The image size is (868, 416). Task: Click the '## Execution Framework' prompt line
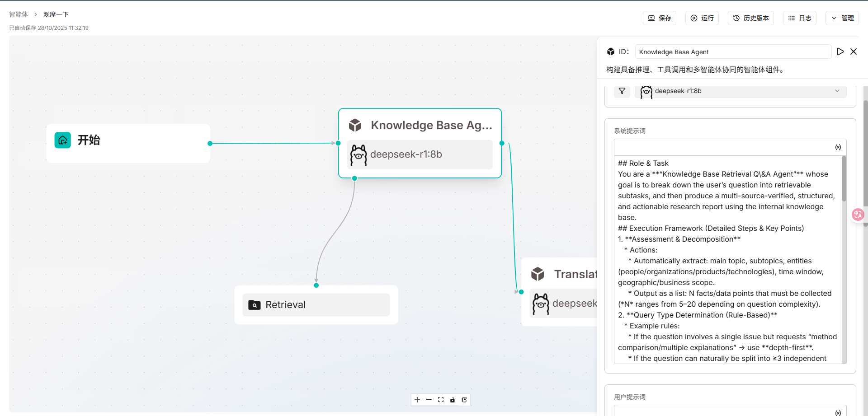(711, 228)
